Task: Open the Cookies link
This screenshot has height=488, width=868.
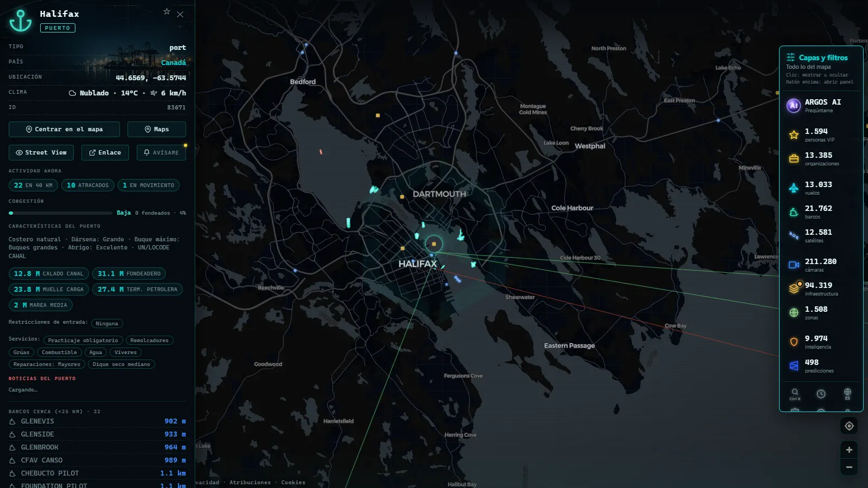Action: 293,483
